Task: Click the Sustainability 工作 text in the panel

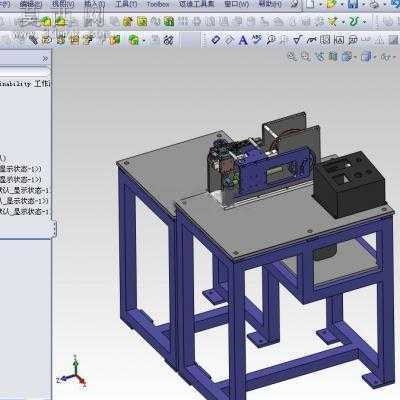Action: coord(25,84)
